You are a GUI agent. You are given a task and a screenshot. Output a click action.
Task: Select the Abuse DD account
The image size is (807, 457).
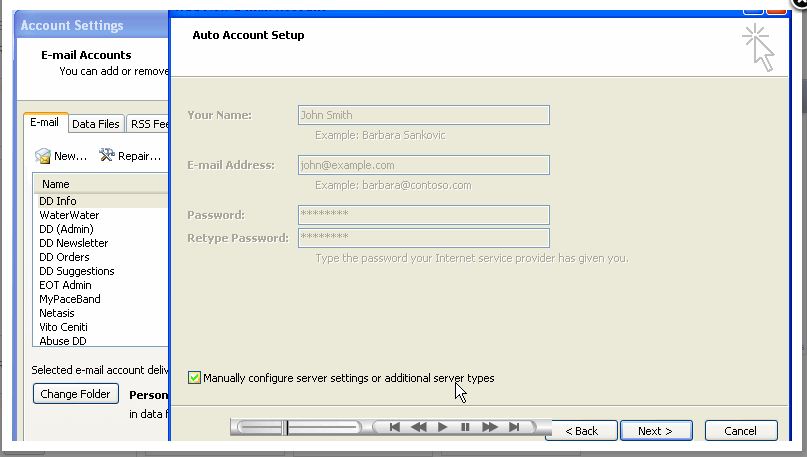click(101, 341)
